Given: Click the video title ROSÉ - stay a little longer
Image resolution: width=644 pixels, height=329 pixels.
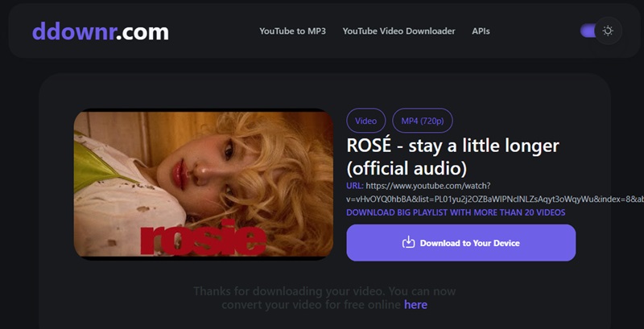Looking at the screenshot, I should (x=452, y=157).
